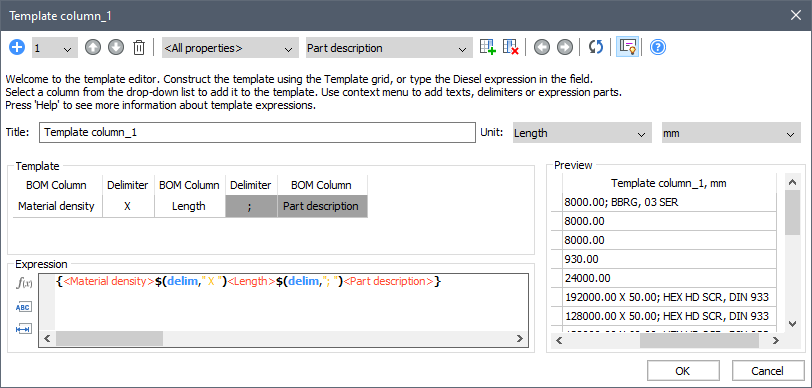Toggle the hints display button in toolbar

tap(627, 47)
